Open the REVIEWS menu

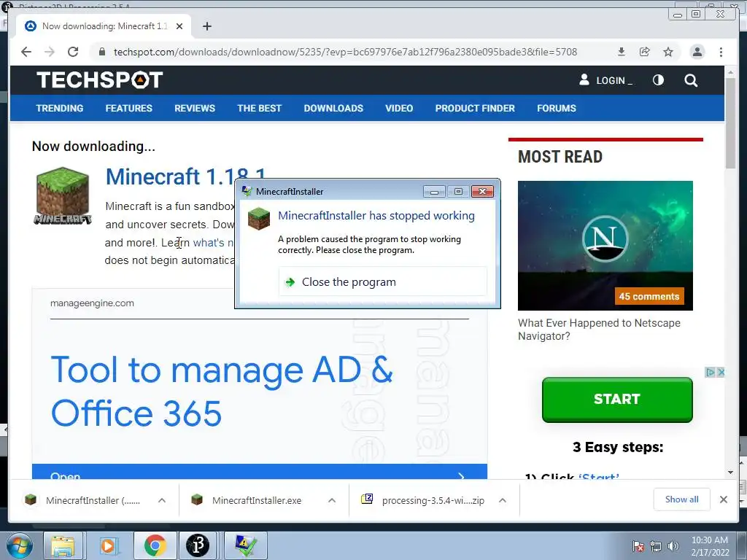pyautogui.click(x=195, y=108)
